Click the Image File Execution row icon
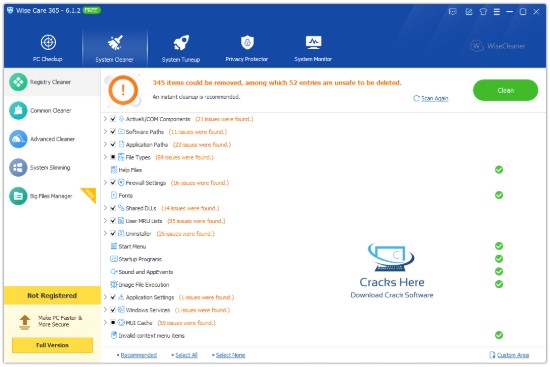Screen dimensions: 550x367 point(114,285)
